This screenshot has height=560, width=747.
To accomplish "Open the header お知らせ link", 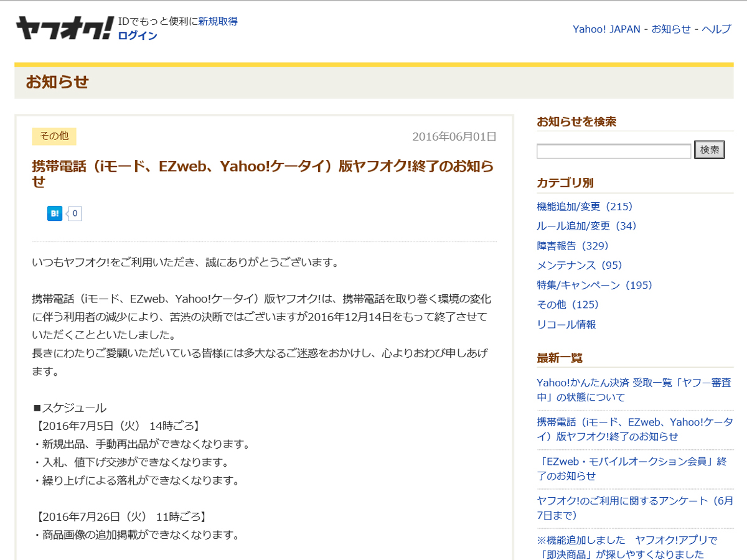I will click(x=671, y=29).
